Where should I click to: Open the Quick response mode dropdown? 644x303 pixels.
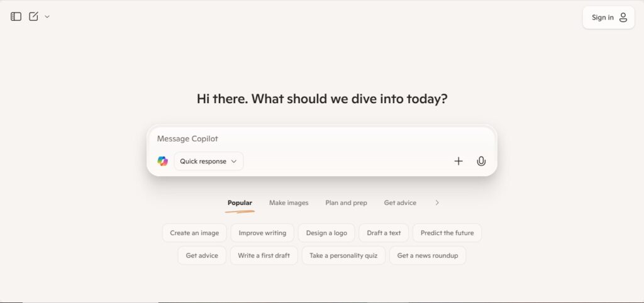(x=209, y=162)
